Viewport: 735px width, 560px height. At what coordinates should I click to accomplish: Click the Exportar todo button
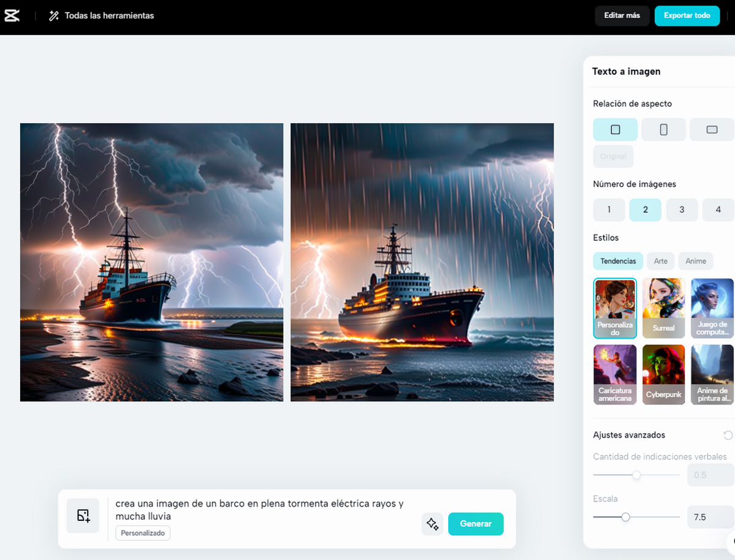pos(687,16)
